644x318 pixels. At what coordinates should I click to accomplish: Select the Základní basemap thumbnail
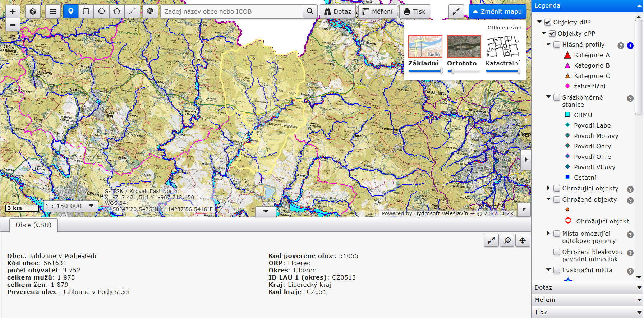(x=425, y=47)
